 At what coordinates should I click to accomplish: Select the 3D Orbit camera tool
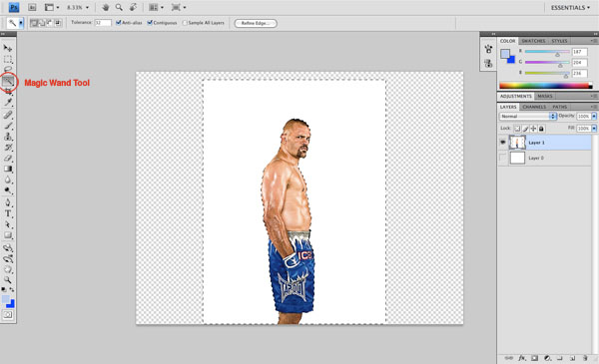(x=8, y=258)
